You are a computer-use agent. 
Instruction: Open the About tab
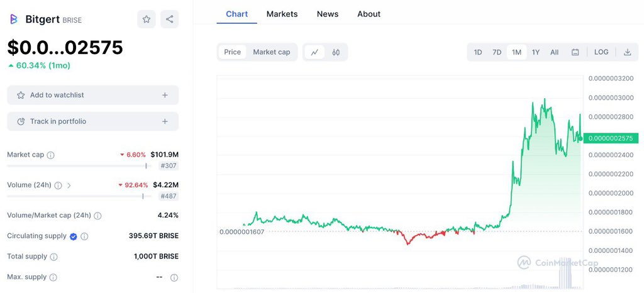[x=369, y=14]
